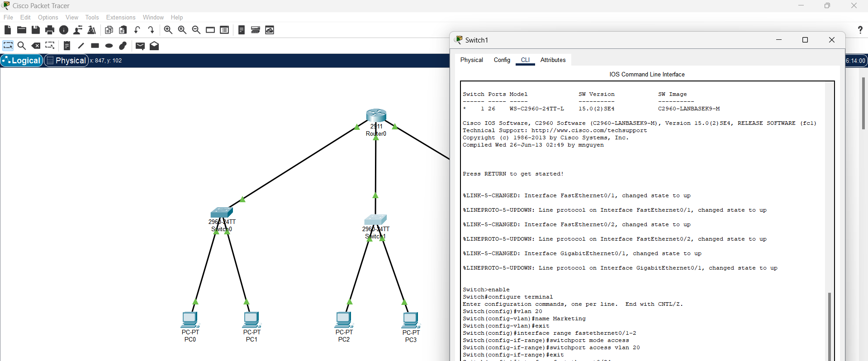Image resolution: width=868 pixels, height=361 pixels.
Task: Open the Extensions menu
Action: click(121, 17)
